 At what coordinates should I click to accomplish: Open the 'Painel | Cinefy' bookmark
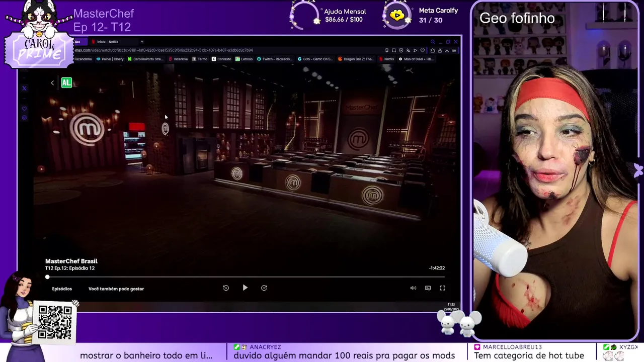pos(110,59)
